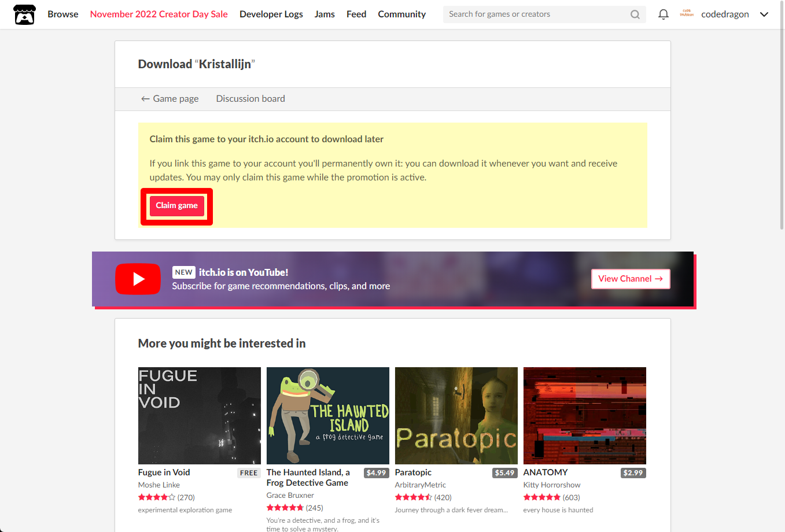Screen dimensions: 785x532
Task: Click the FREE price tag
Action: [249, 473]
